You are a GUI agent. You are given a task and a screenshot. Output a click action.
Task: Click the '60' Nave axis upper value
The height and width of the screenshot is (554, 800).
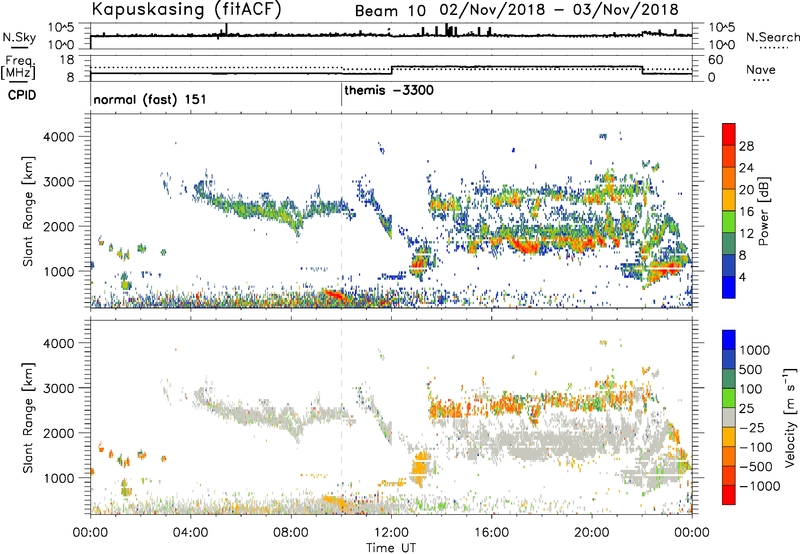click(x=716, y=60)
